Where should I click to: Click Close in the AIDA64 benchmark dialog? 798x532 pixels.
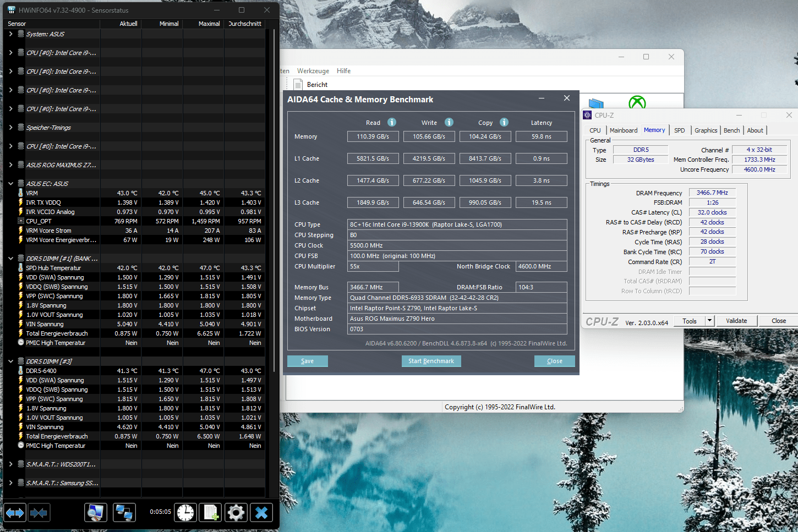[x=555, y=361]
